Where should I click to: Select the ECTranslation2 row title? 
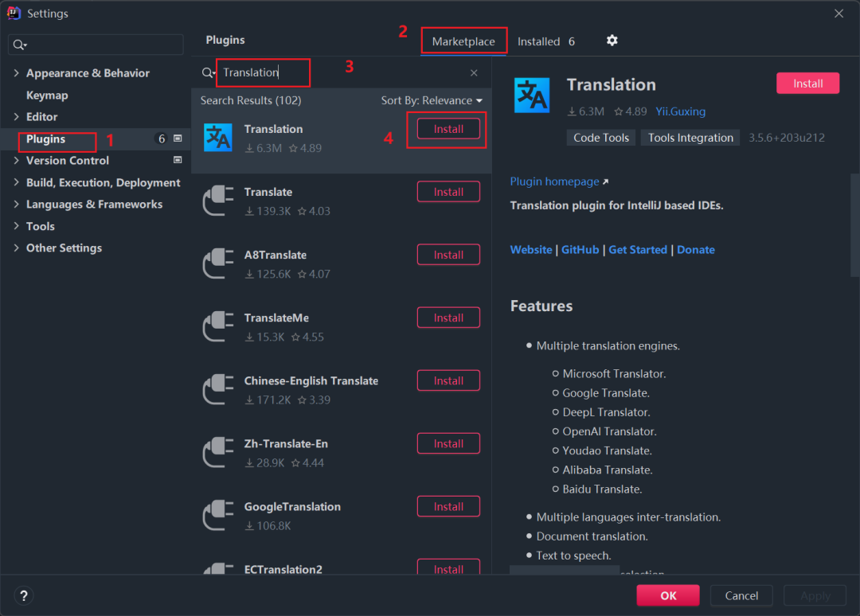[283, 569]
